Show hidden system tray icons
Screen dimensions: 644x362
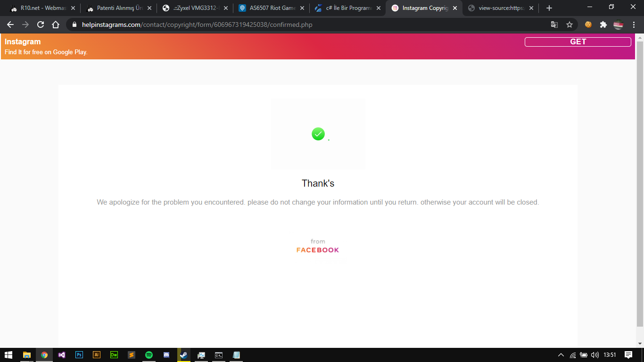pyautogui.click(x=561, y=355)
